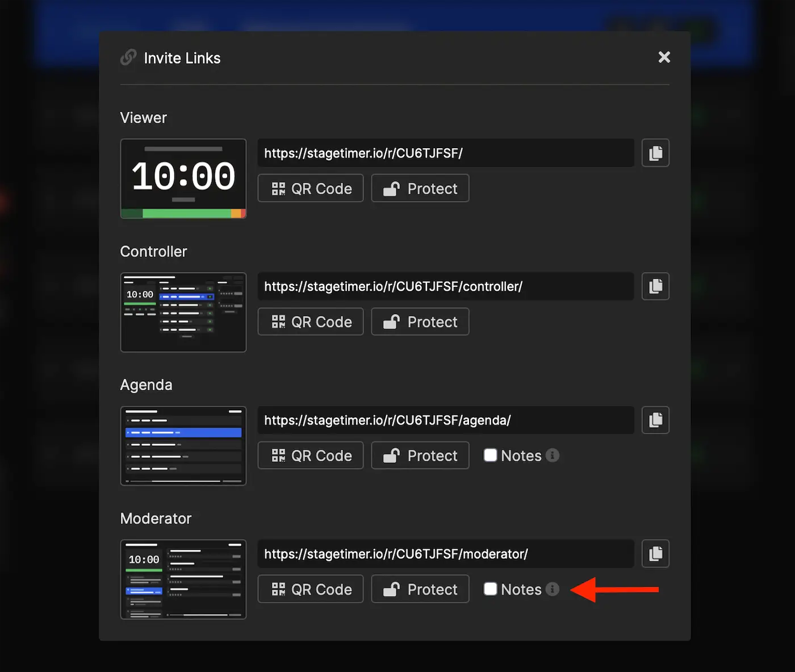Copy the Agenda invite link
The image size is (795, 672).
tap(655, 420)
